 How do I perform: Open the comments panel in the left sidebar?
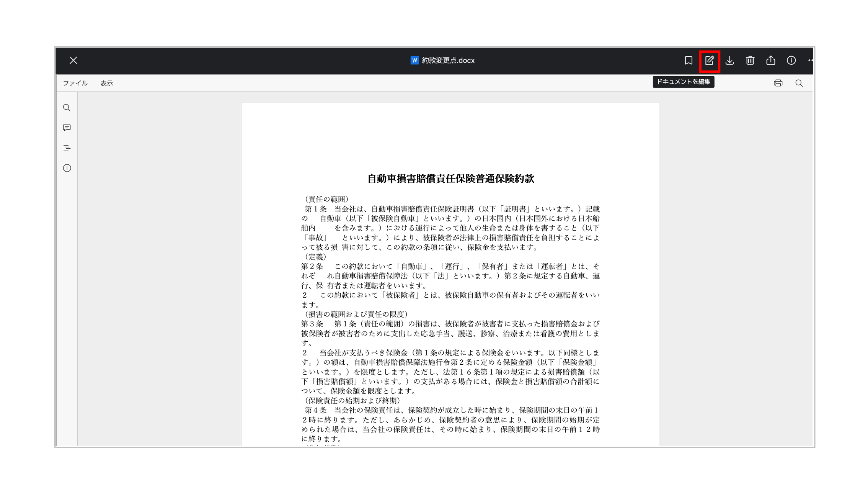(67, 128)
